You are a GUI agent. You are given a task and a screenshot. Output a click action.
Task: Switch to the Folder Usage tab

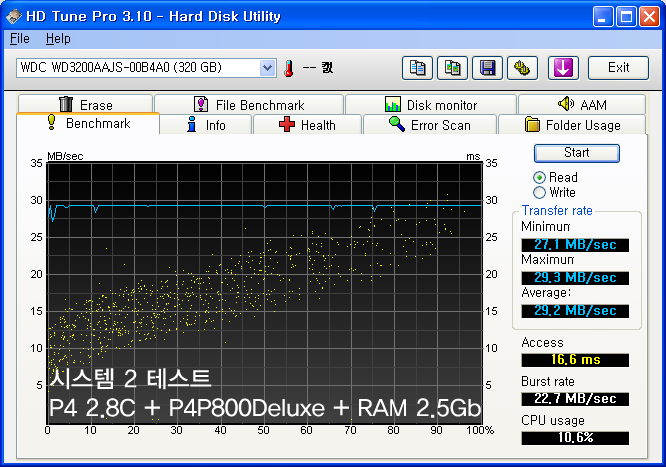pos(572,125)
